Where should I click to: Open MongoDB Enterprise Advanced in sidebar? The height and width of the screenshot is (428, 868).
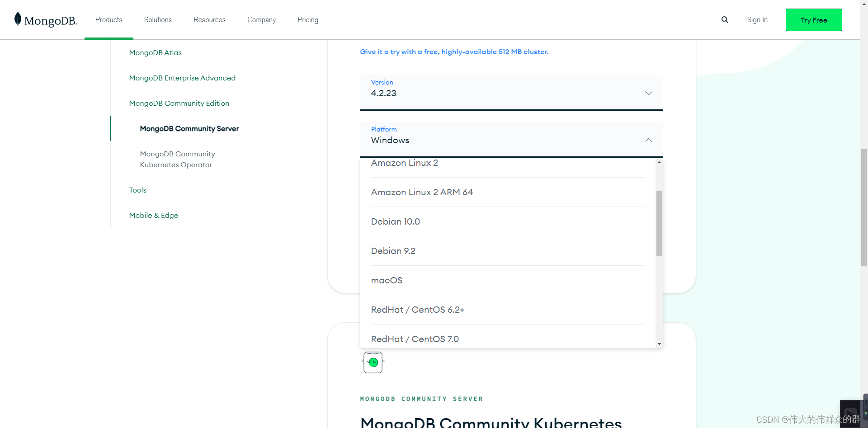182,78
